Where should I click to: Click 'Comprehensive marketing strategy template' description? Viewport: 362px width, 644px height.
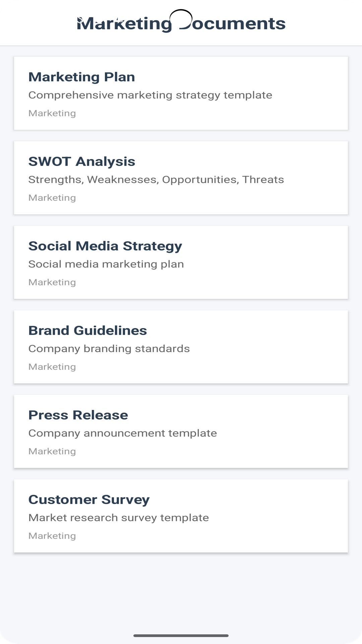point(150,95)
